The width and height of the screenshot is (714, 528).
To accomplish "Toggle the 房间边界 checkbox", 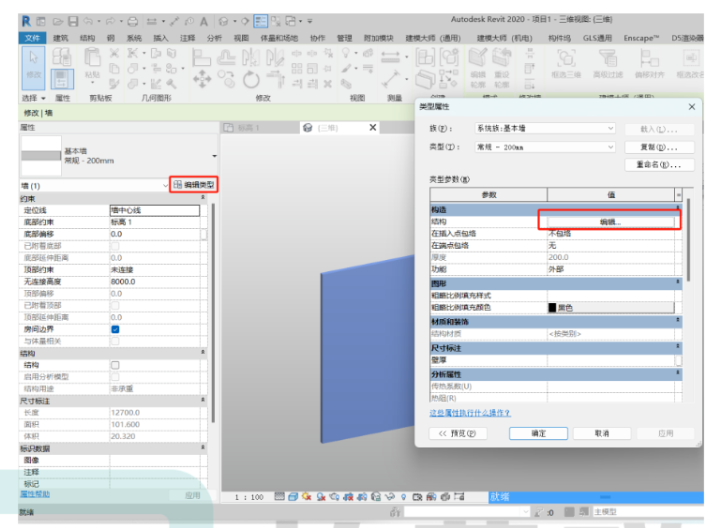I will point(115,329).
